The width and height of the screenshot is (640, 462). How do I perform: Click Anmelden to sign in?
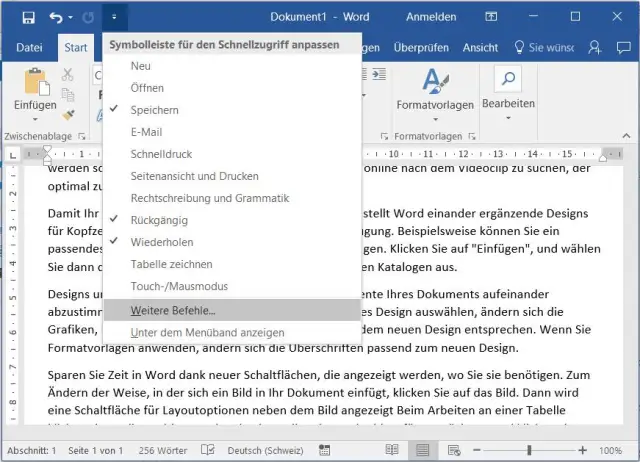pyautogui.click(x=431, y=17)
